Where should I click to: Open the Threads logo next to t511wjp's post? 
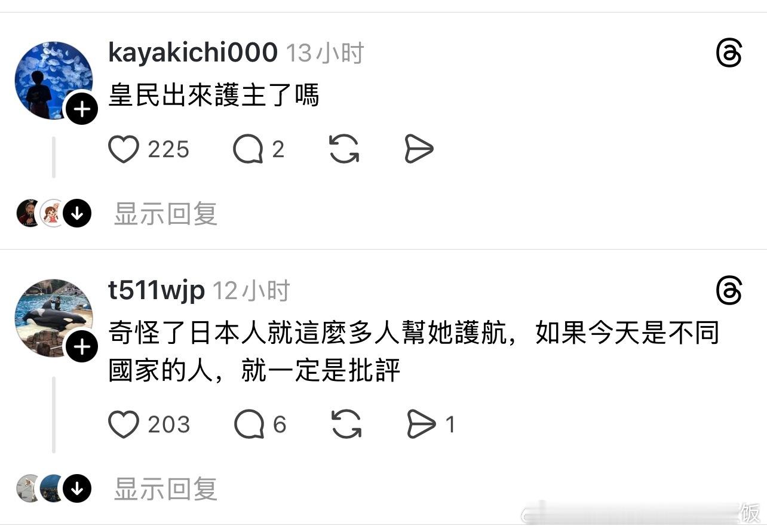pos(729,291)
